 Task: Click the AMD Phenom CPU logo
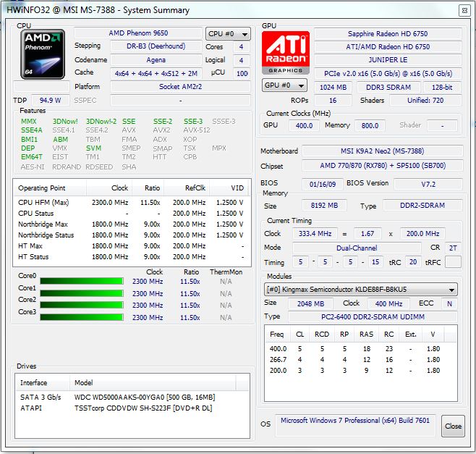point(43,54)
